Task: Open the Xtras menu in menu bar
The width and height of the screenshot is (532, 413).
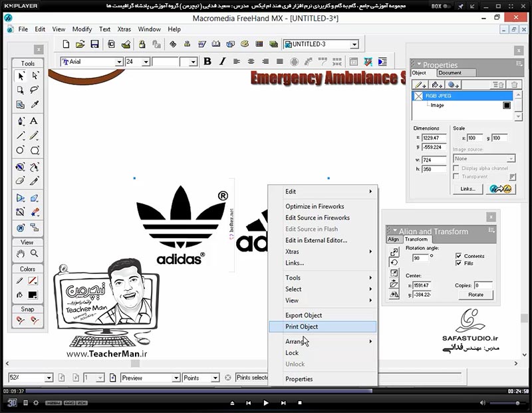Action: tap(124, 29)
